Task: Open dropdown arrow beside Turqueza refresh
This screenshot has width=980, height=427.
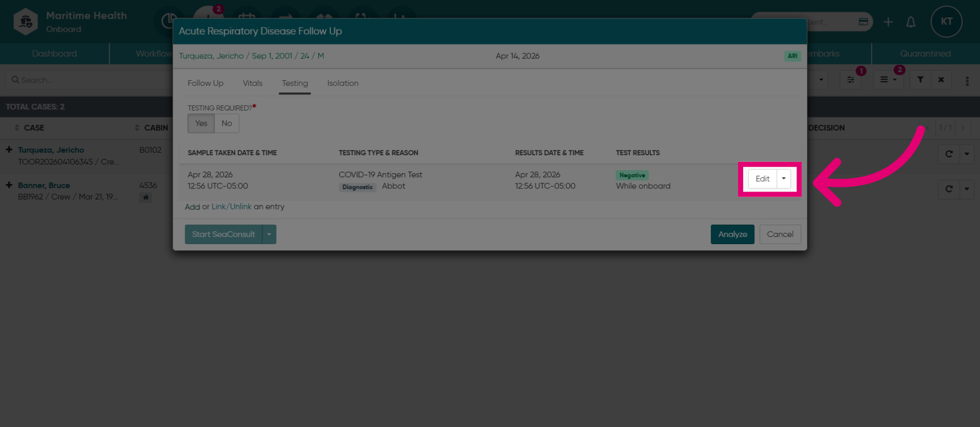Action: point(967,154)
